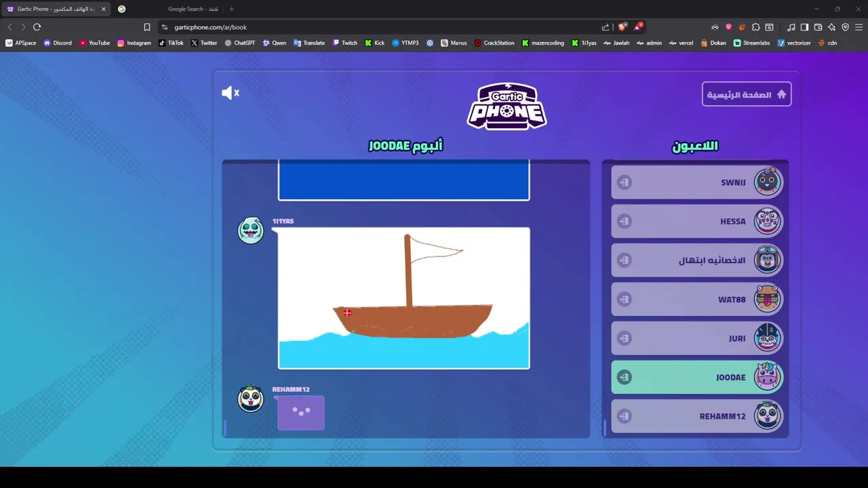Click the Gartic Phone logo

coord(507,106)
